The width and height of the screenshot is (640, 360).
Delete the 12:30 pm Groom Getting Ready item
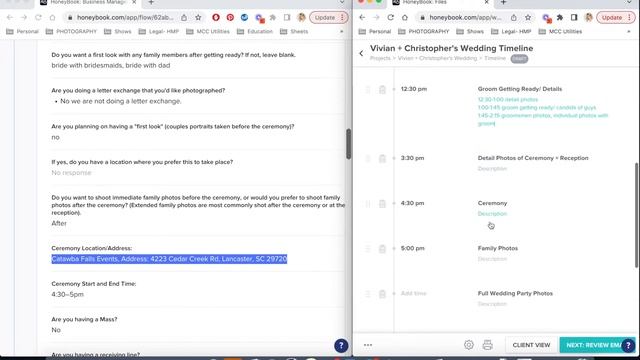(382, 89)
